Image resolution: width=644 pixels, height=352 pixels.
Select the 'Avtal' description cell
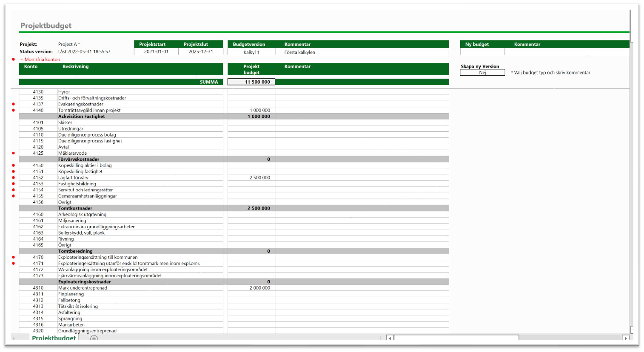140,147
